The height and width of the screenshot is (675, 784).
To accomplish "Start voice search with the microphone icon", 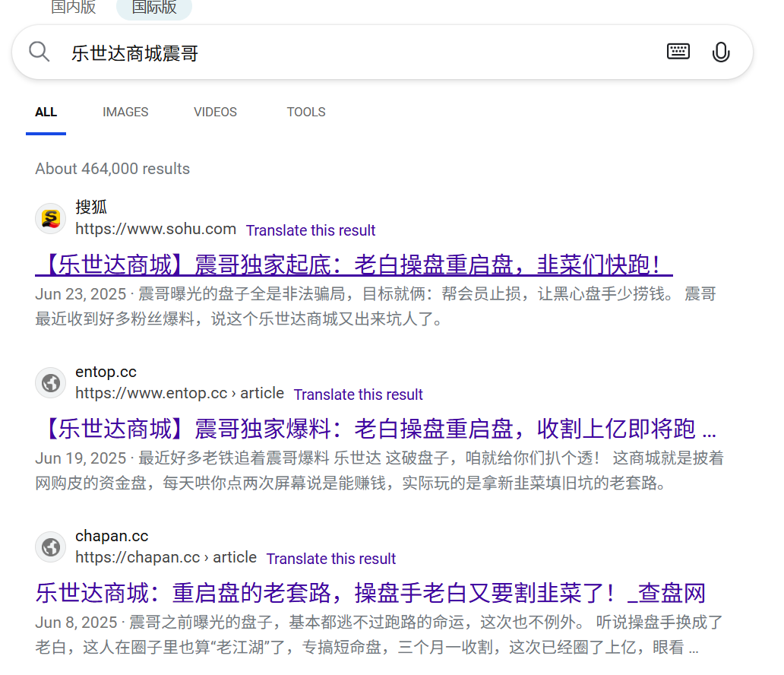I will (x=720, y=51).
